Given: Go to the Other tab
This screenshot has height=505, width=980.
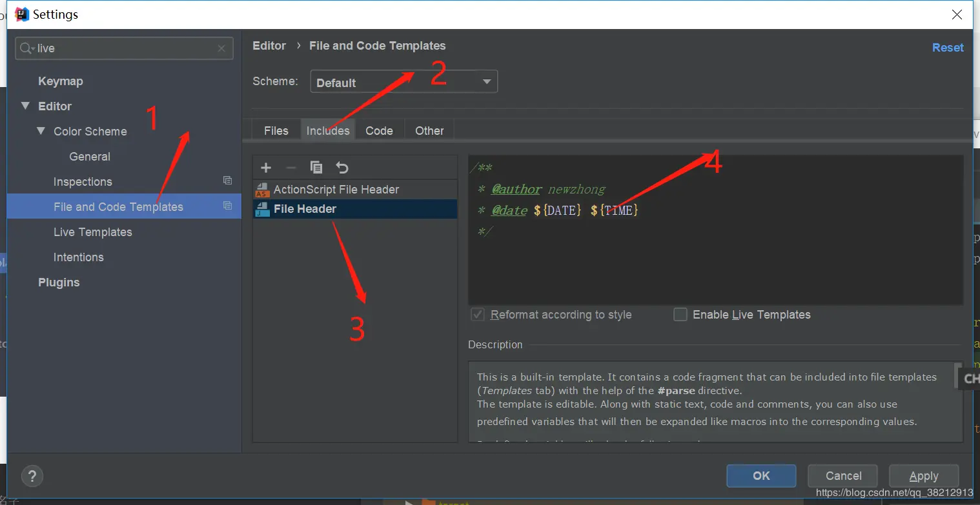Looking at the screenshot, I should (x=429, y=130).
